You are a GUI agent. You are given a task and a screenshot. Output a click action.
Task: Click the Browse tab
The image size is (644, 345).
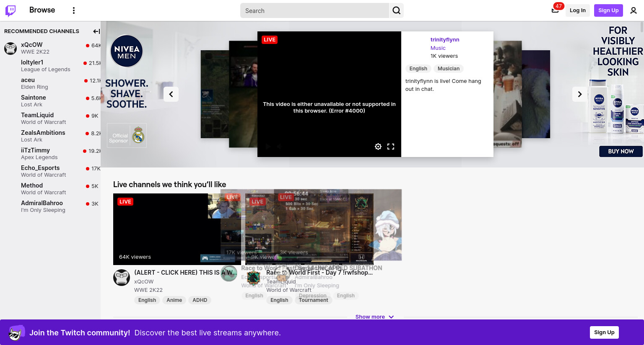(42, 10)
